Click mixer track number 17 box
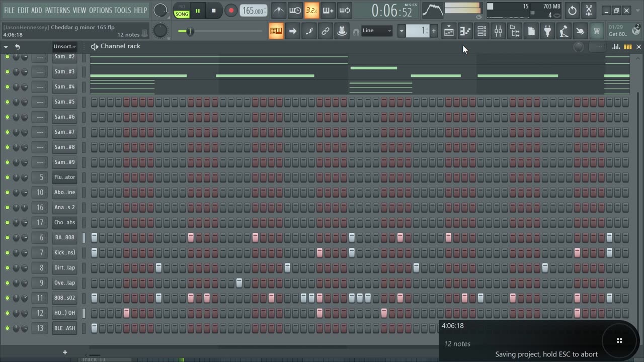The height and width of the screenshot is (362, 644). tap(40, 222)
